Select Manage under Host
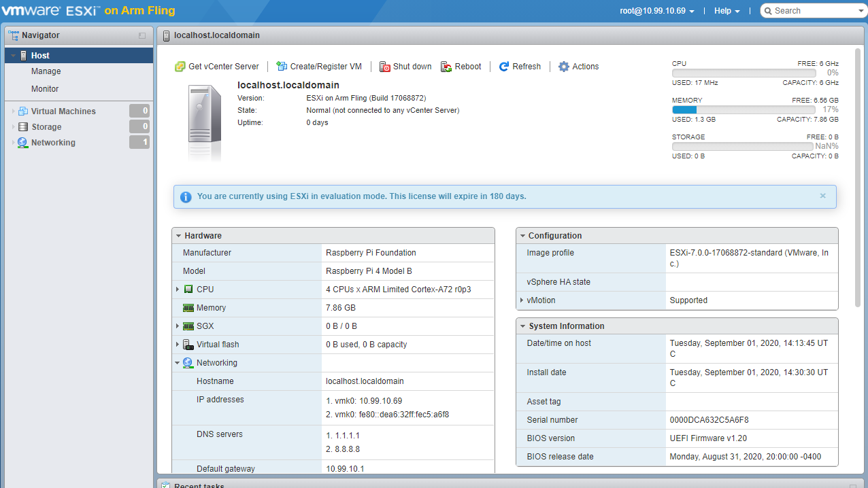 46,71
